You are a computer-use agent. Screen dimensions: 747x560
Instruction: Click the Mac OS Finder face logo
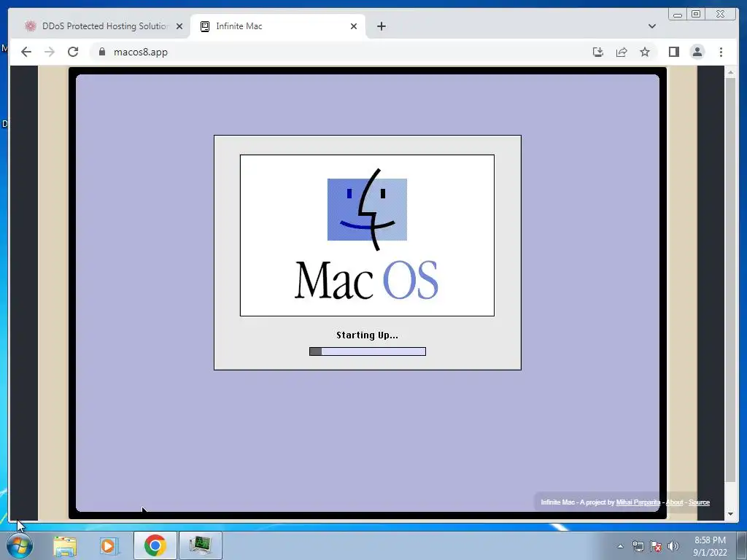pos(367,209)
